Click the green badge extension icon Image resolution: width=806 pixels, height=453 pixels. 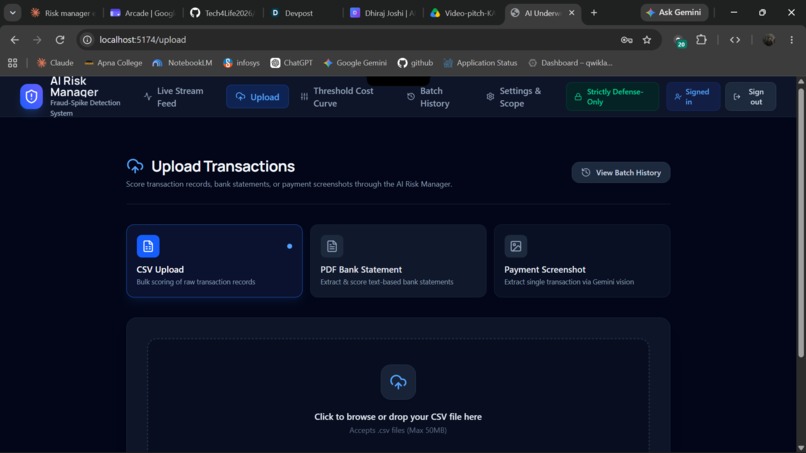680,41
